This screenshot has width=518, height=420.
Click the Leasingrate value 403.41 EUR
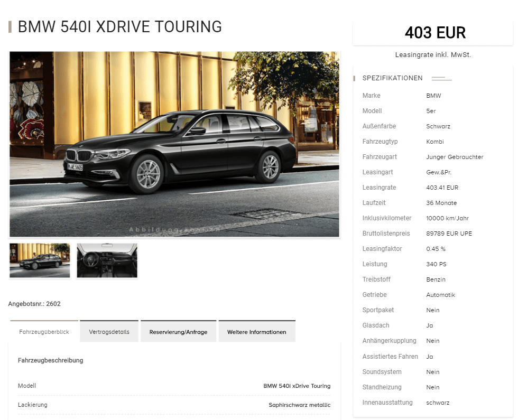pyautogui.click(x=442, y=188)
